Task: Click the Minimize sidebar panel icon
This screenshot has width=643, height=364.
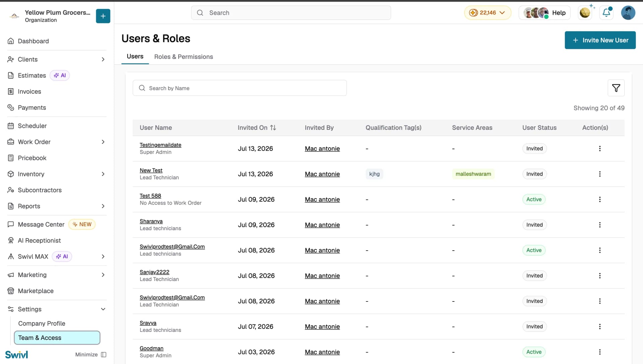Action: coord(103,355)
